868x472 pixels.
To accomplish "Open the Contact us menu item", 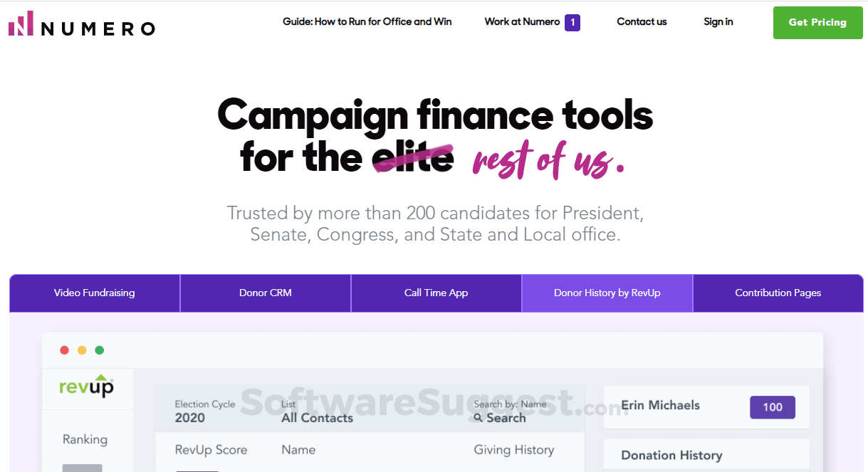I will pyautogui.click(x=641, y=22).
